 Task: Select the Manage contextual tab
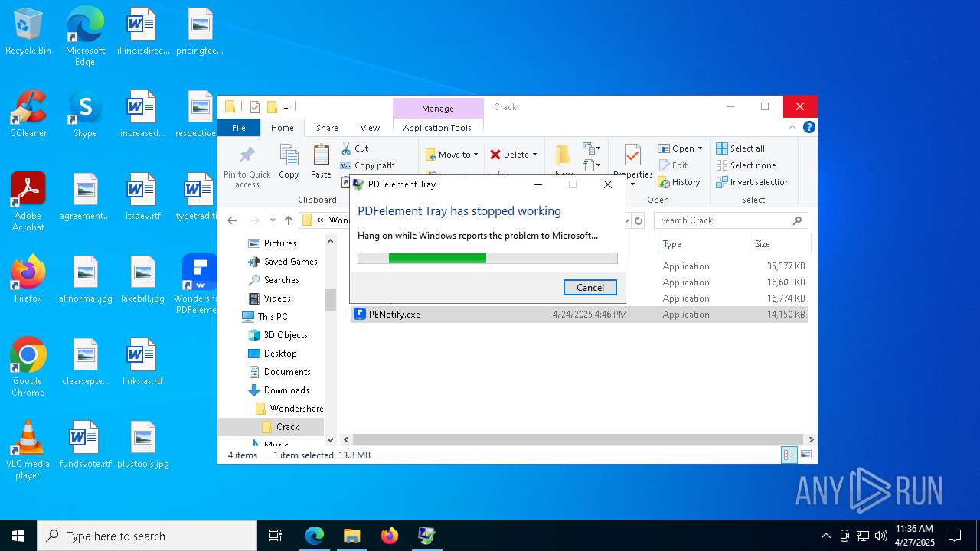[x=438, y=108]
